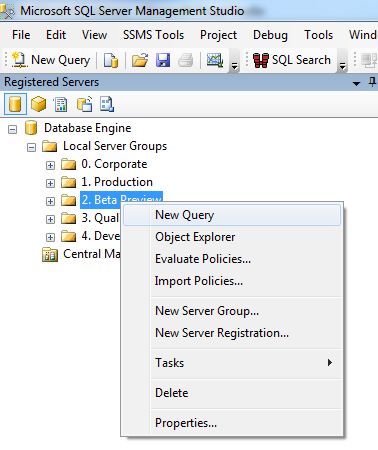This screenshot has height=450, width=378.
Task: Click the Activity Monitor icon
Action: (x=215, y=60)
